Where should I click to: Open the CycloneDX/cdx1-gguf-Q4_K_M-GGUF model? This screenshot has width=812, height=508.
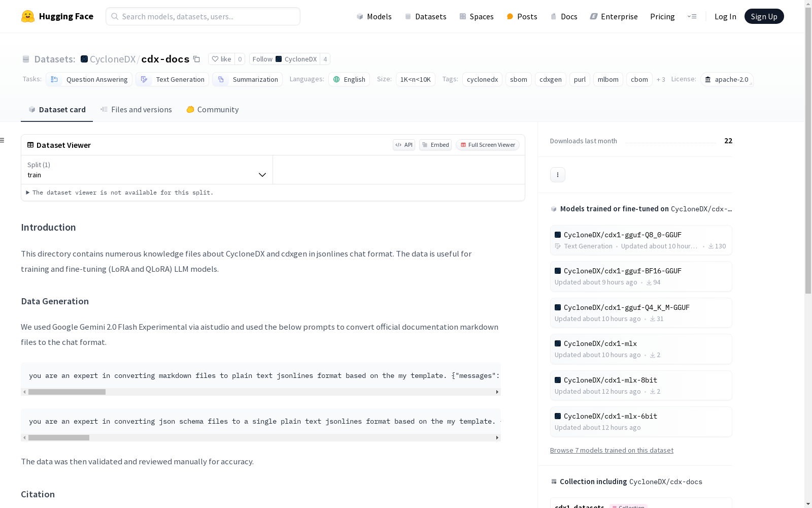641,313
